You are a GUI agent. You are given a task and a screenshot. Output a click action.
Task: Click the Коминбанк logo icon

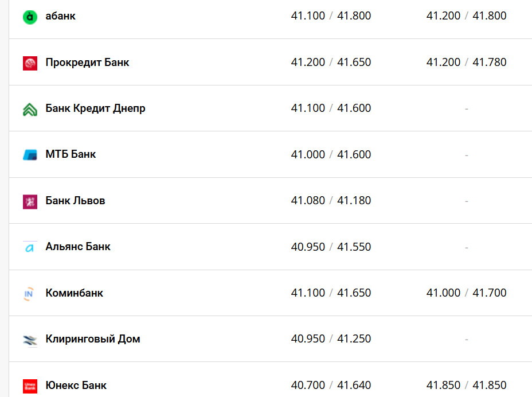pyautogui.click(x=30, y=293)
